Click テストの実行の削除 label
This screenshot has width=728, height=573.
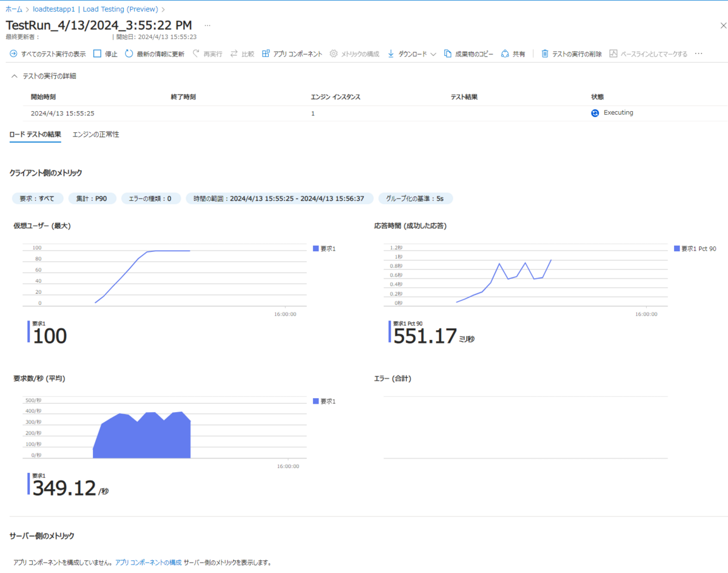click(577, 54)
